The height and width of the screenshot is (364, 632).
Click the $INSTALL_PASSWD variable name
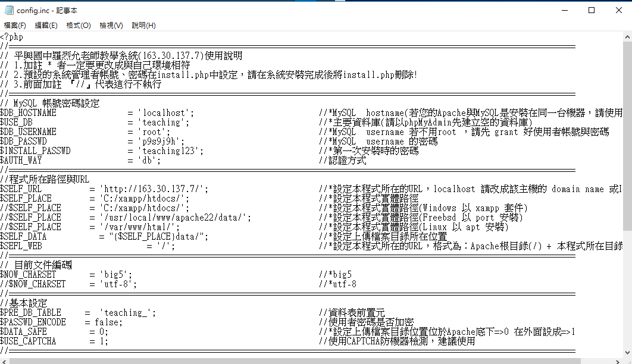click(36, 151)
